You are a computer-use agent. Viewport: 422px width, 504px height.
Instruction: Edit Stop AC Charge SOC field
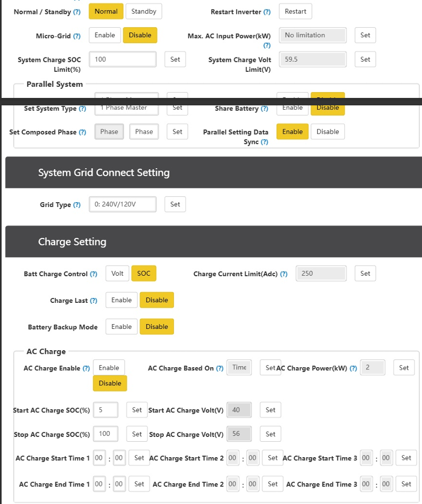105,434
